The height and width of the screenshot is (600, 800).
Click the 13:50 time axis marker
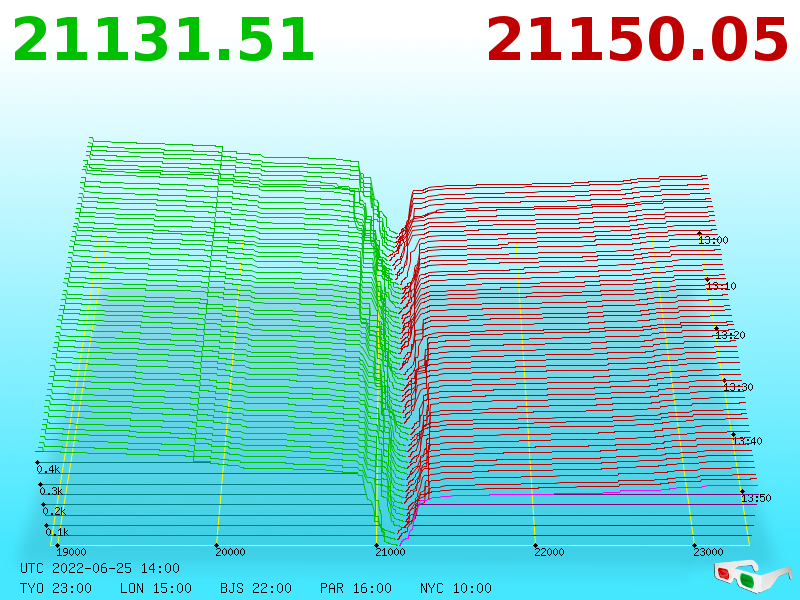click(x=756, y=498)
